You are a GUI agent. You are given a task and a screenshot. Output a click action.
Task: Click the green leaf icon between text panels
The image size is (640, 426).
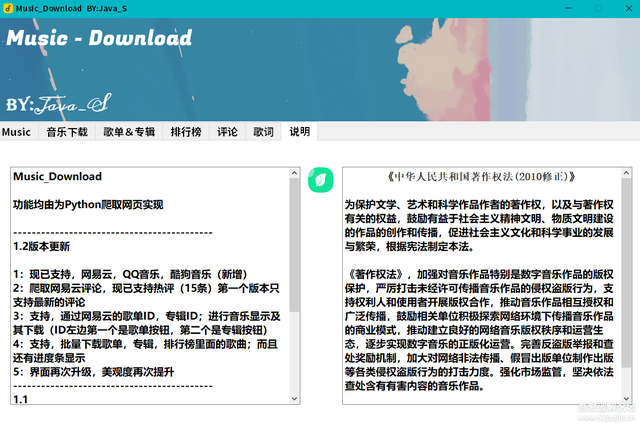pyautogui.click(x=320, y=180)
